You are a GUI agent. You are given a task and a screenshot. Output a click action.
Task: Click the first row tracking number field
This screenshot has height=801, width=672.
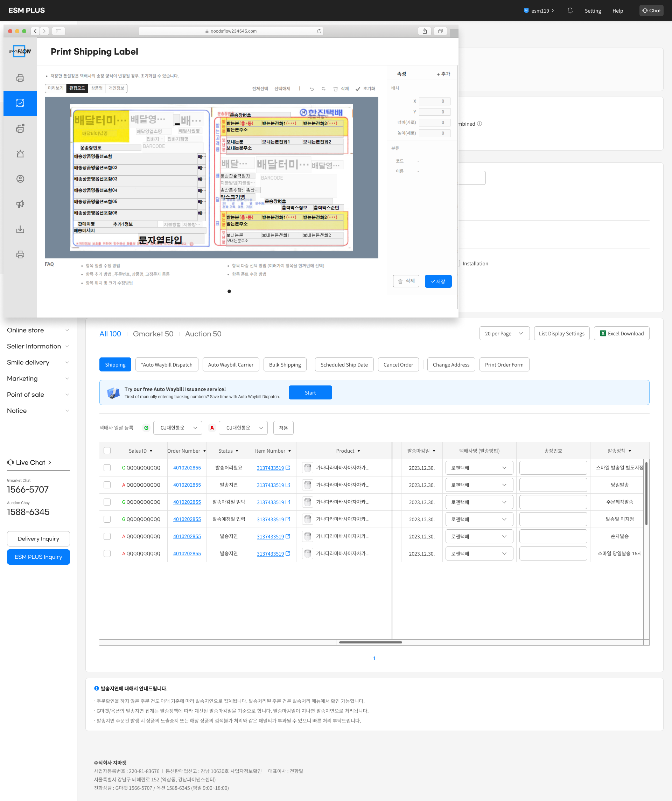[x=553, y=468]
